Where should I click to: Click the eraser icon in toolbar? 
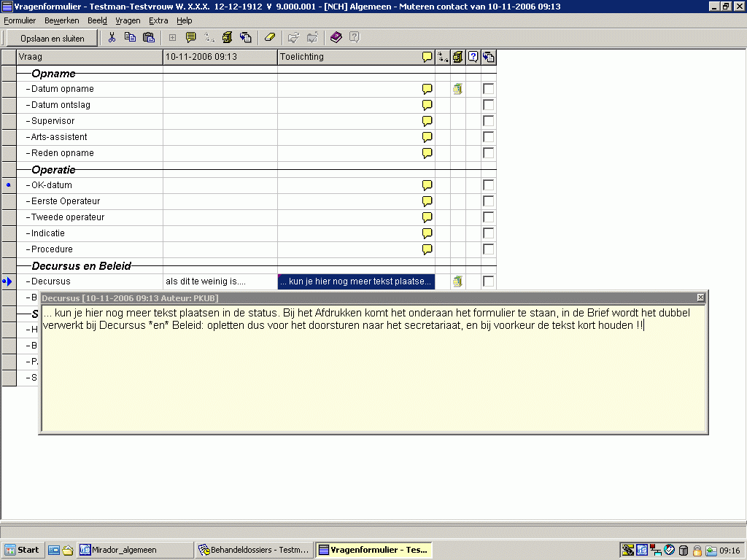(270, 38)
